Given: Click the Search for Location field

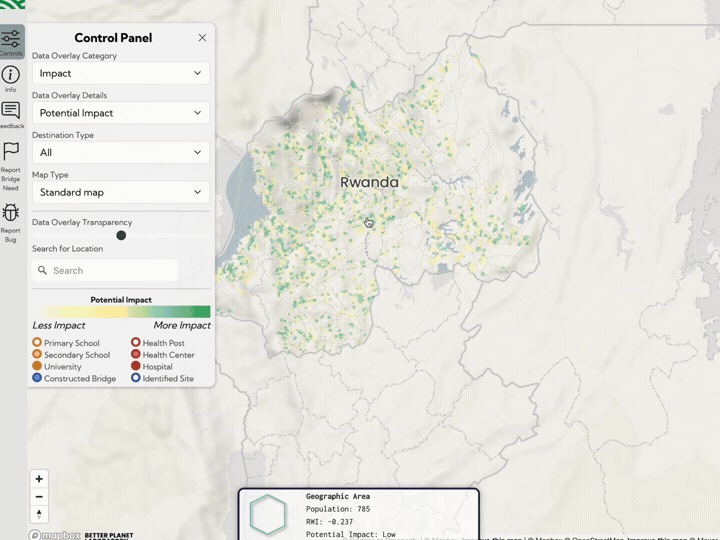Looking at the screenshot, I should 105,270.
